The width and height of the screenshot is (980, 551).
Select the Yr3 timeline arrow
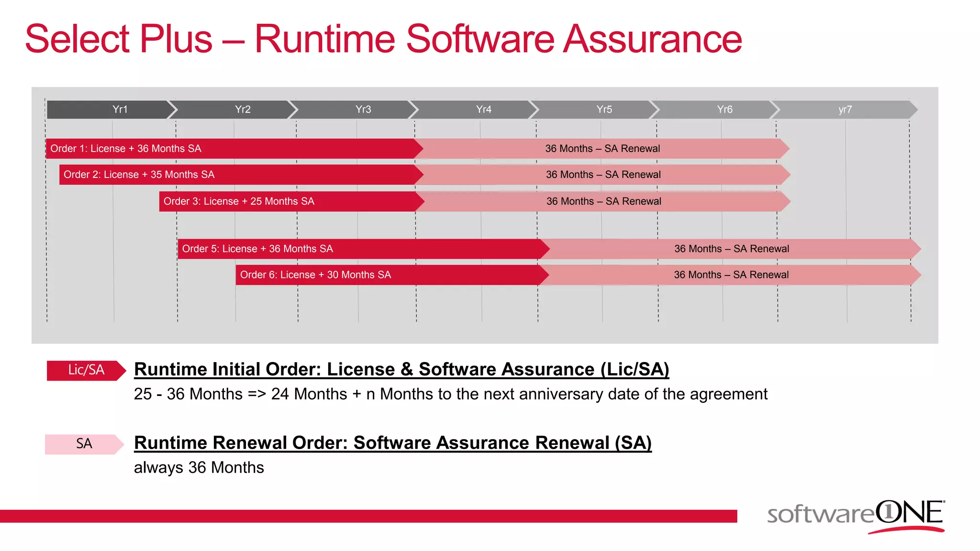(355, 110)
